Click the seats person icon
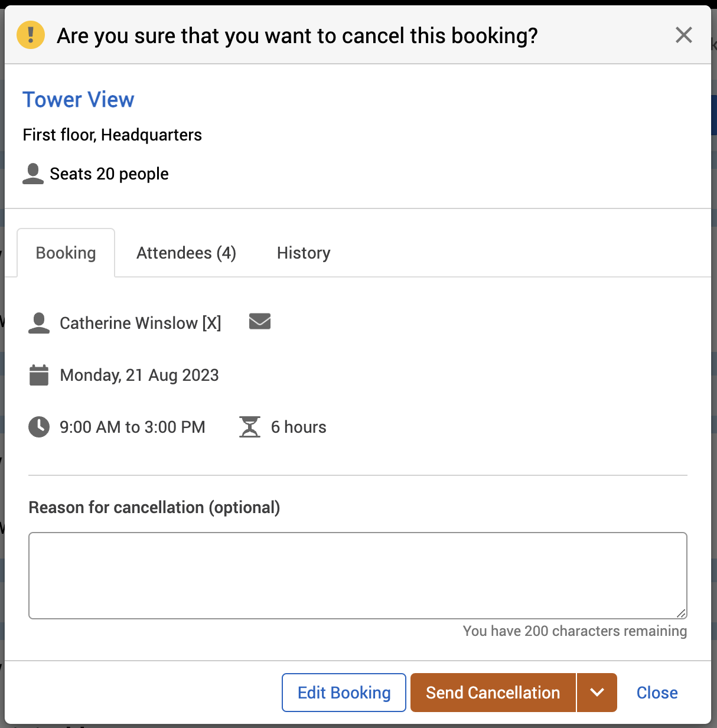Screen dimensions: 717x728 point(33,174)
